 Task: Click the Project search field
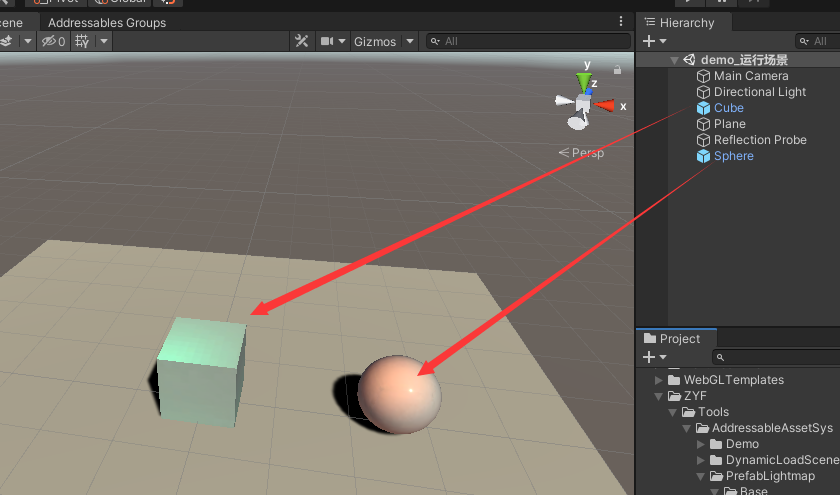776,357
